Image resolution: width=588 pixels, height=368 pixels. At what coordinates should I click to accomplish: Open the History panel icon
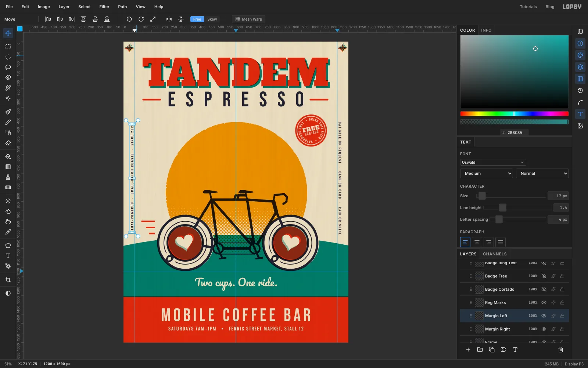[580, 91]
